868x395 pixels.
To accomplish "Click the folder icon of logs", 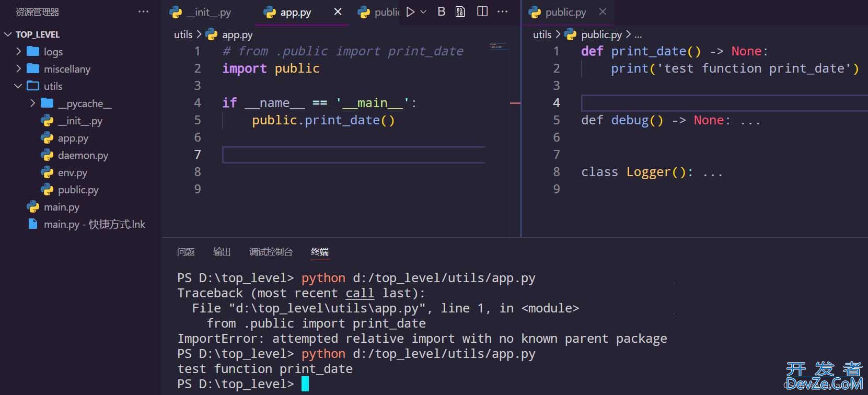I will point(33,51).
